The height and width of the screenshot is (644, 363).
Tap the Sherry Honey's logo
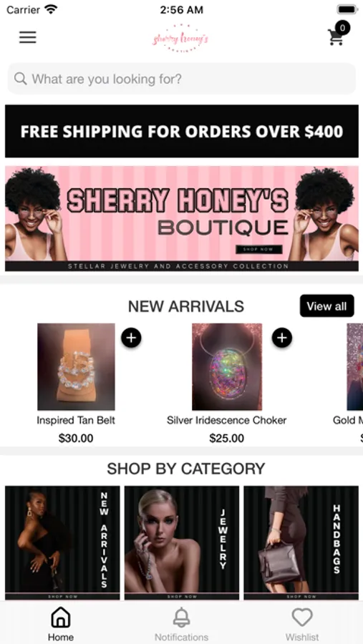coord(180,38)
